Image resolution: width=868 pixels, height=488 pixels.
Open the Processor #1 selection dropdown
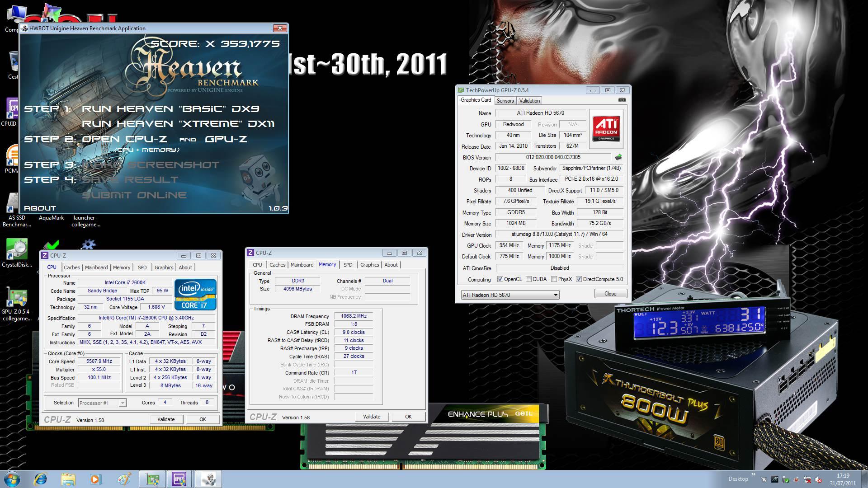(x=102, y=403)
